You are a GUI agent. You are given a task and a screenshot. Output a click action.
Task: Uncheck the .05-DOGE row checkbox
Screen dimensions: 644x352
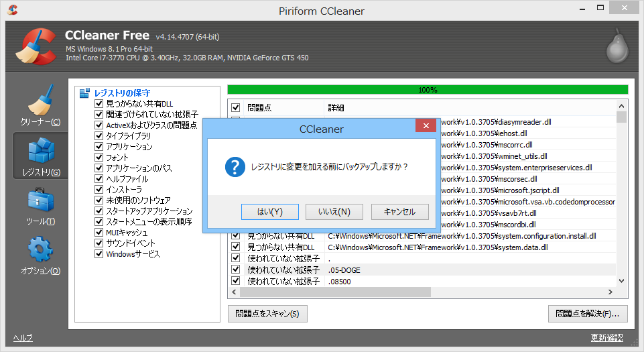[235, 270]
